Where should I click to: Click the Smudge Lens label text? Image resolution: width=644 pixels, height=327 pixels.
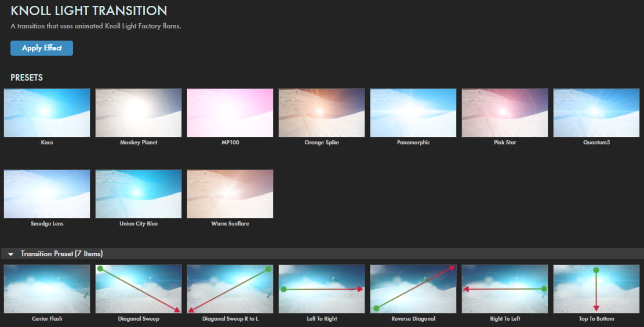(47, 224)
